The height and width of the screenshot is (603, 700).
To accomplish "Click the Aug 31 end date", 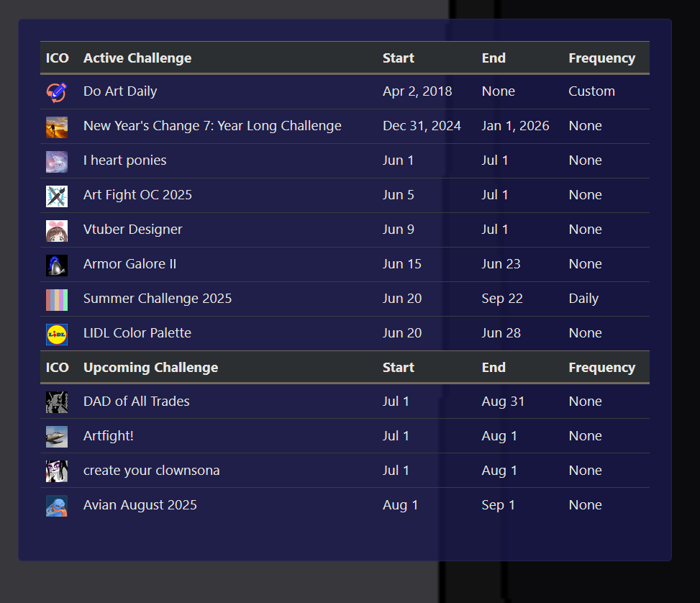I will click(503, 401).
